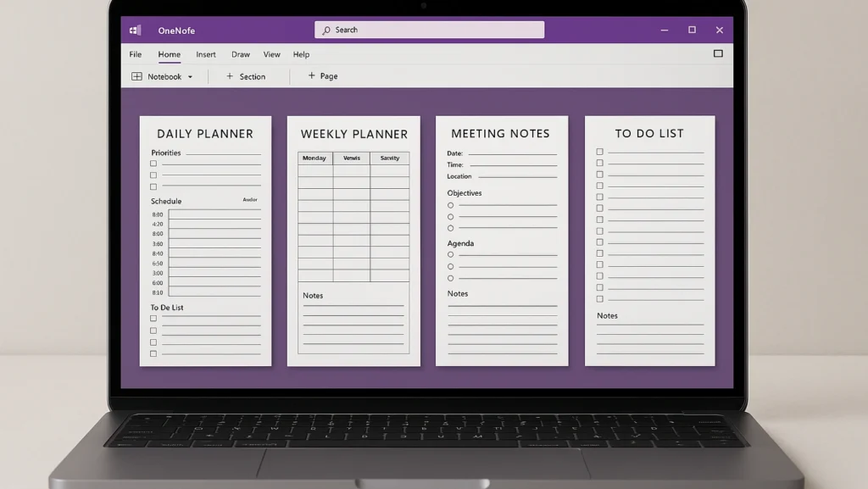868x489 pixels.
Task: Click the Search bar in the title bar
Action: click(x=428, y=30)
